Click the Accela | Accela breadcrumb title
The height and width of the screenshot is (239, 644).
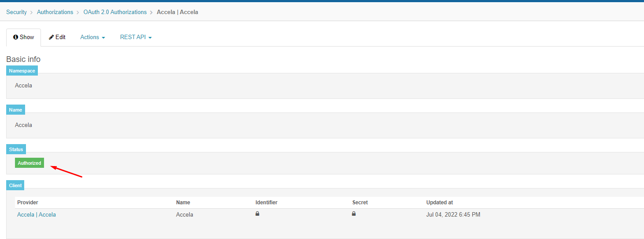pyautogui.click(x=177, y=12)
